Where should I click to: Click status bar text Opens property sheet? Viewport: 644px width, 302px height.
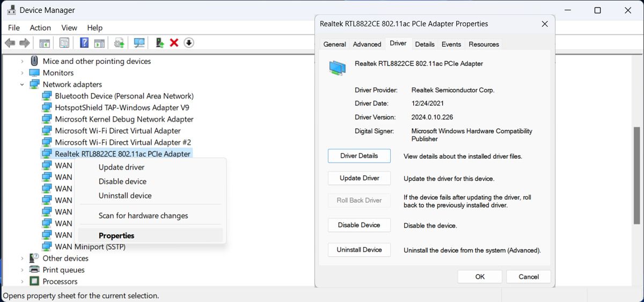click(x=81, y=296)
